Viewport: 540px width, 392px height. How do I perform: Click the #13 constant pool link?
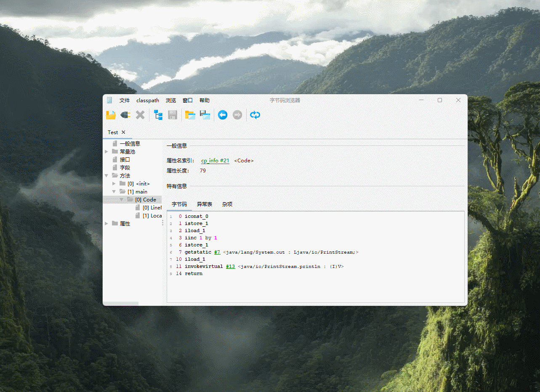230,267
